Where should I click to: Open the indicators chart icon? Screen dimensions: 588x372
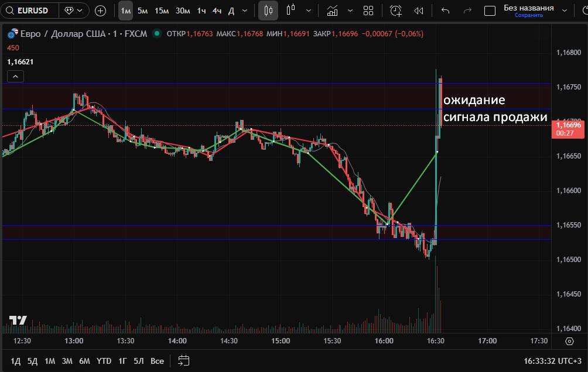332,11
